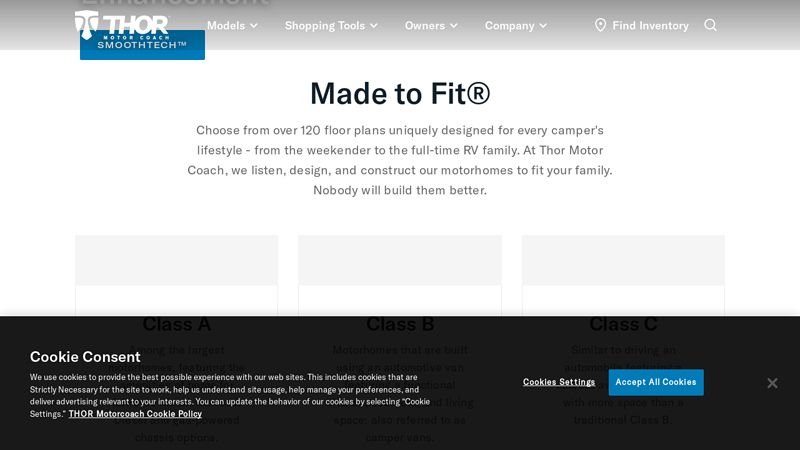Open the Company menu item
Image resolution: width=800 pixels, height=450 pixels.
point(509,26)
